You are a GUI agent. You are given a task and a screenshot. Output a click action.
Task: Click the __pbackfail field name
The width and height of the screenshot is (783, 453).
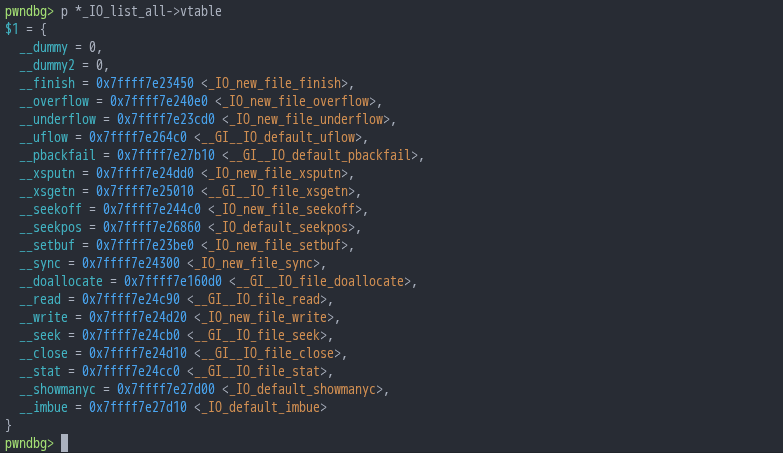click(x=57, y=155)
